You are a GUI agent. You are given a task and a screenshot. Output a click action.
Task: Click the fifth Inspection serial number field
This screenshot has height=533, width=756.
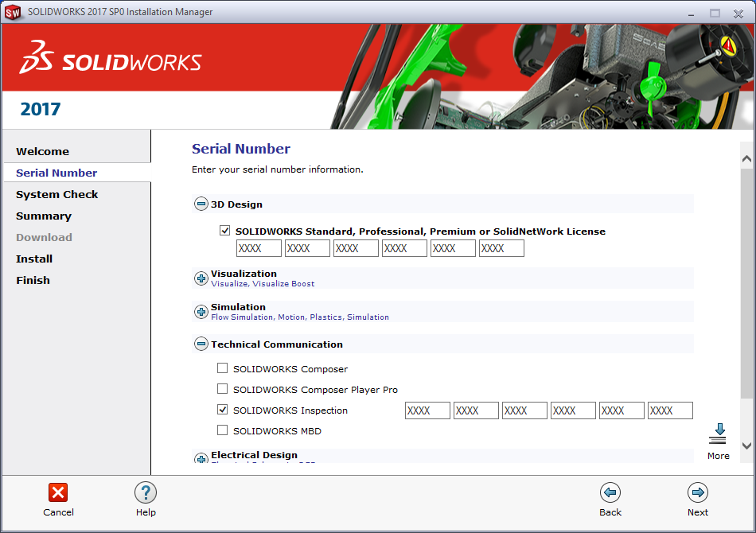pos(622,410)
